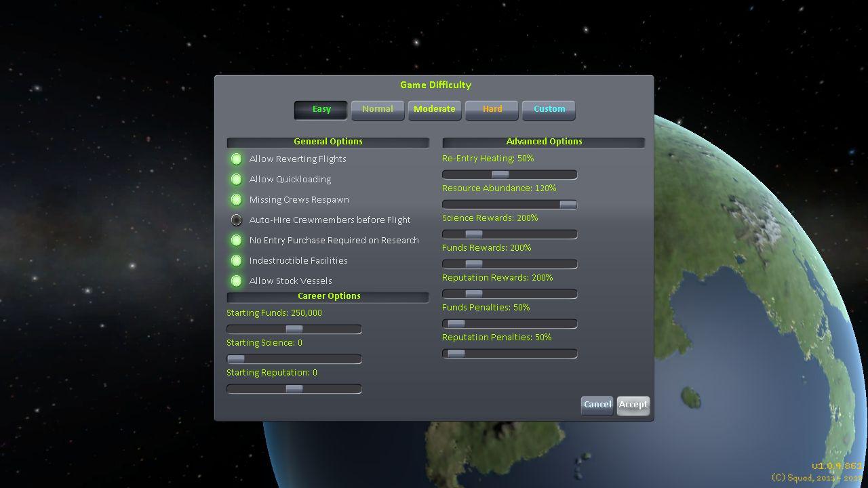Adjust the Starting Reputation slider

tap(294, 388)
